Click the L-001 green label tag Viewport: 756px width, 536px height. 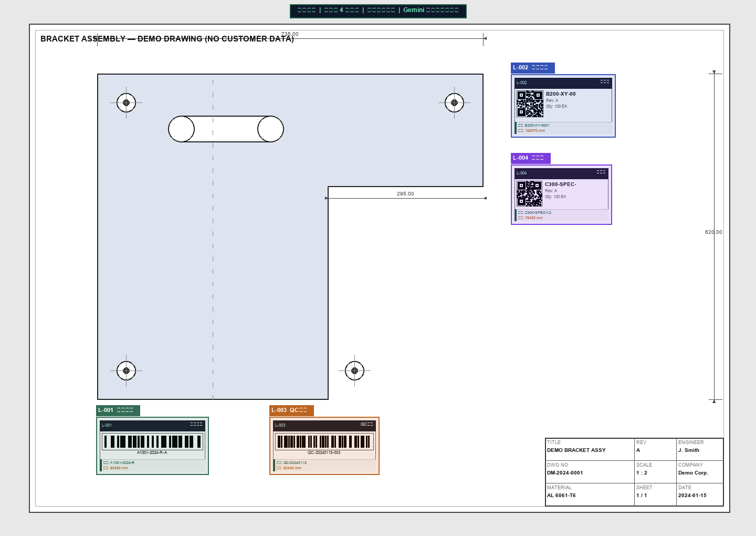pos(118,410)
